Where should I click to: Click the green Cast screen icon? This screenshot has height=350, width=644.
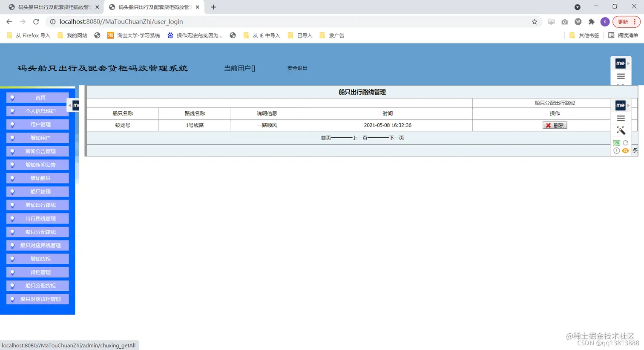tap(616, 143)
